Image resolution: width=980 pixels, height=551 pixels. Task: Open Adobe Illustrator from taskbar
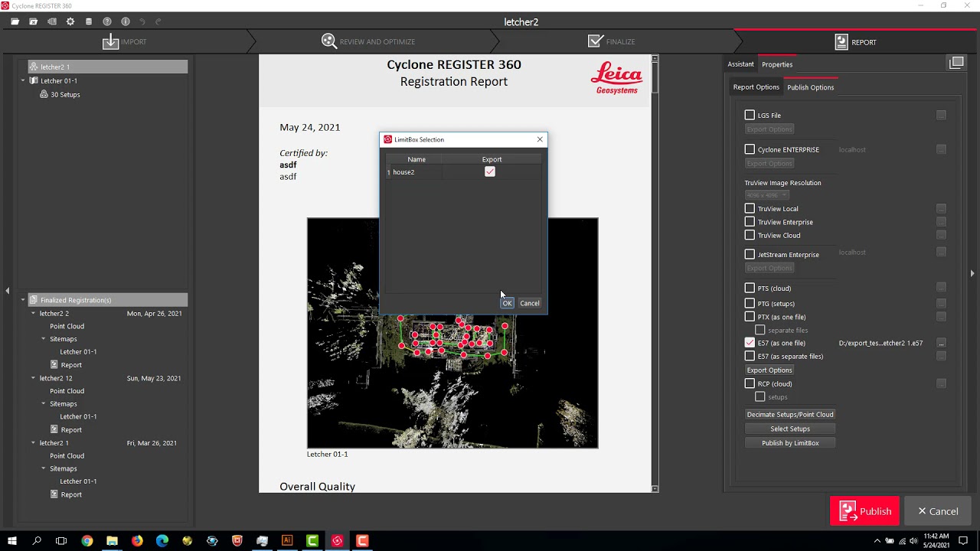[x=287, y=541]
